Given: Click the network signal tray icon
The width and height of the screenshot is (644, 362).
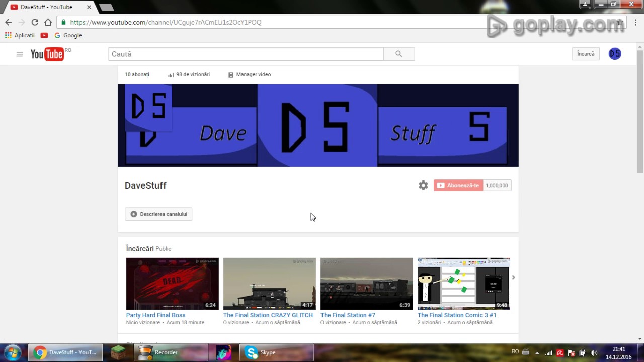Looking at the screenshot, I should click(x=549, y=353).
